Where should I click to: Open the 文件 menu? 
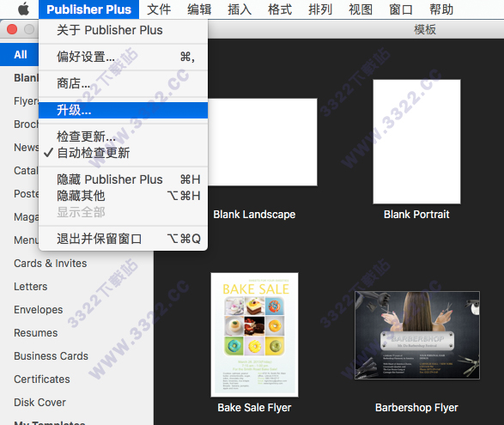159,9
